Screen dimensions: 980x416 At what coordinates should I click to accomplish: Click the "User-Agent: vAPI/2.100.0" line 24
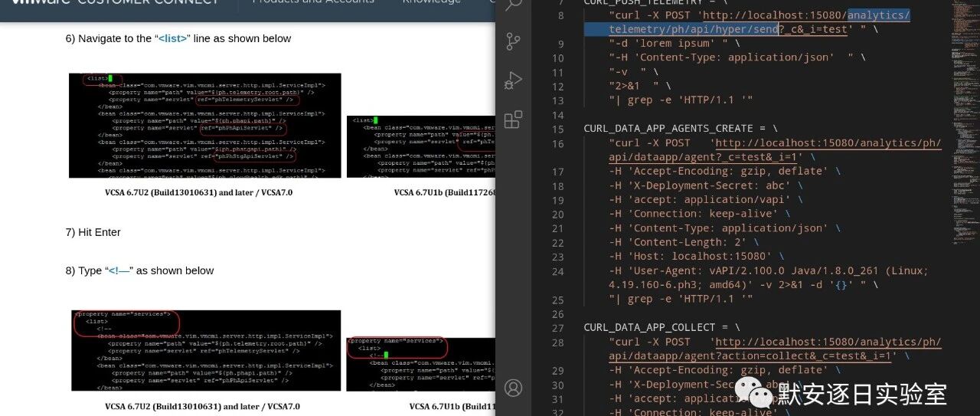click(769, 278)
